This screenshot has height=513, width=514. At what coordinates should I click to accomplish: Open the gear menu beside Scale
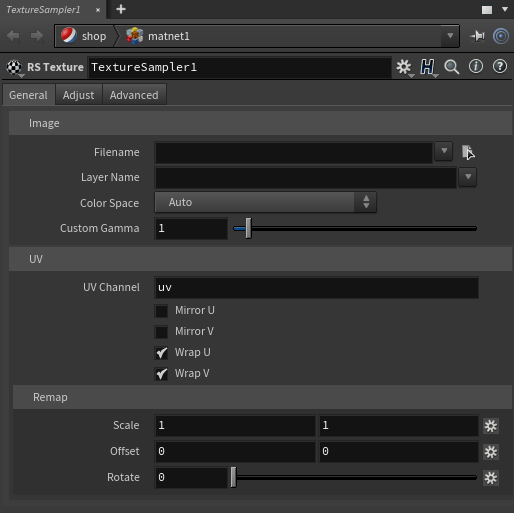[x=491, y=426]
